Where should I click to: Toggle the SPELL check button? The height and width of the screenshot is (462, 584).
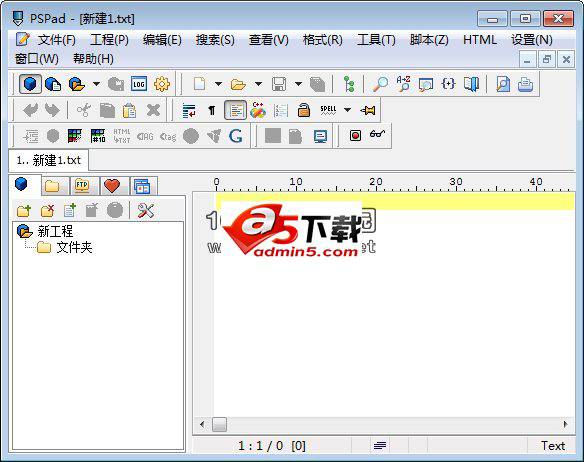point(328,110)
